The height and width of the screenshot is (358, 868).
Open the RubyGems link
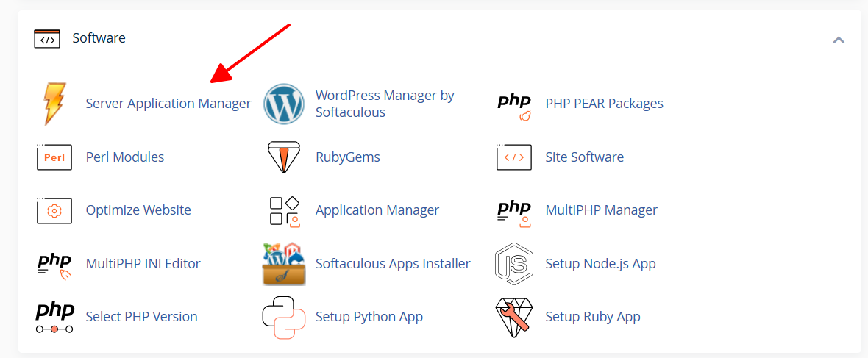(348, 157)
